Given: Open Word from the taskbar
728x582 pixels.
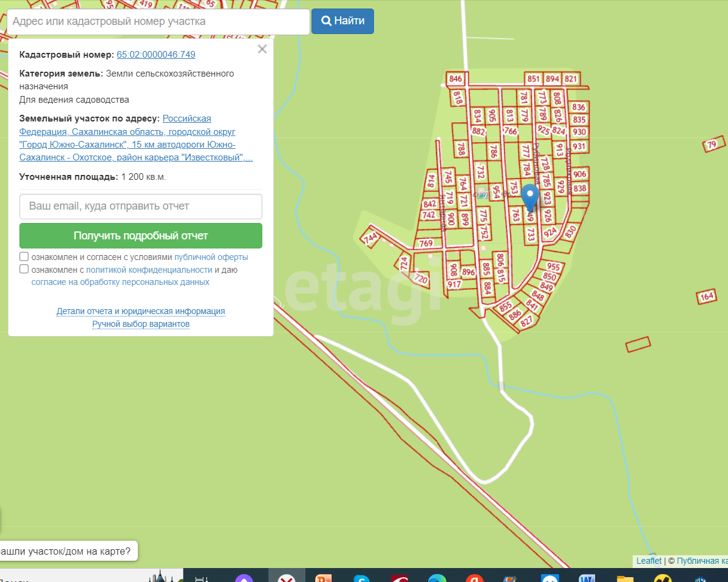Looking at the screenshot, I should pos(587,578).
